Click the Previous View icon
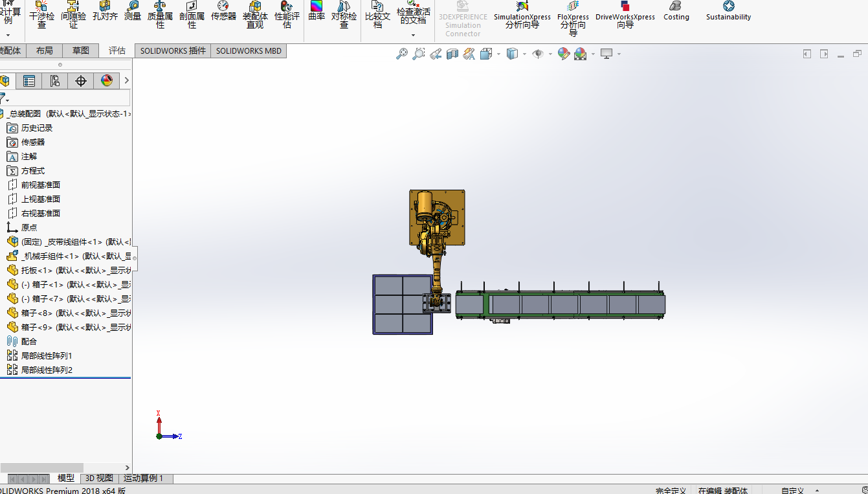 (436, 54)
